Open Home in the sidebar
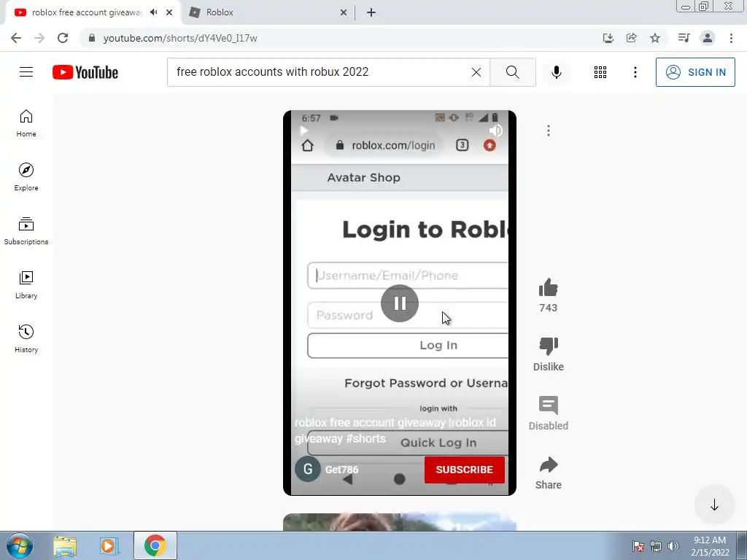The width and height of the screenshot is (747, 560). click(26, 123)
